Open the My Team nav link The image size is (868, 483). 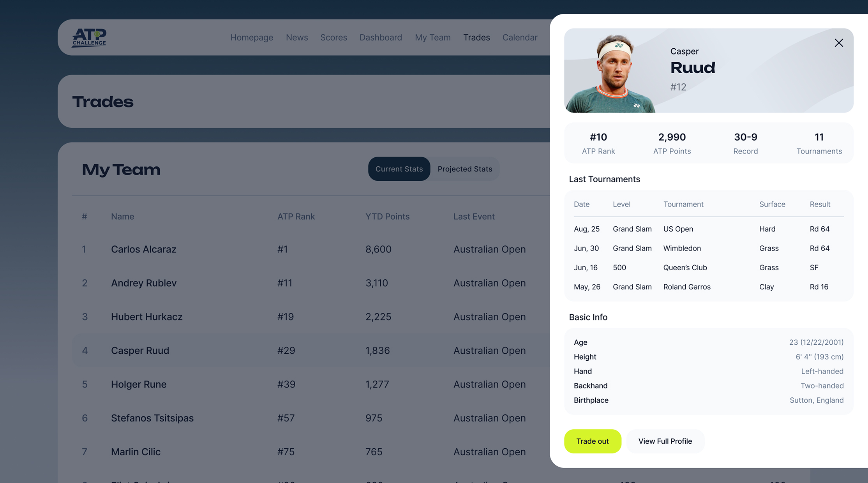pos(432,37)
